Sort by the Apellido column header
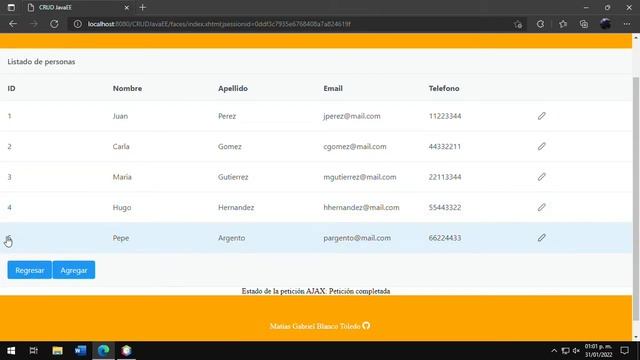Viewport: 640px width, 360px height. (233, 88)
